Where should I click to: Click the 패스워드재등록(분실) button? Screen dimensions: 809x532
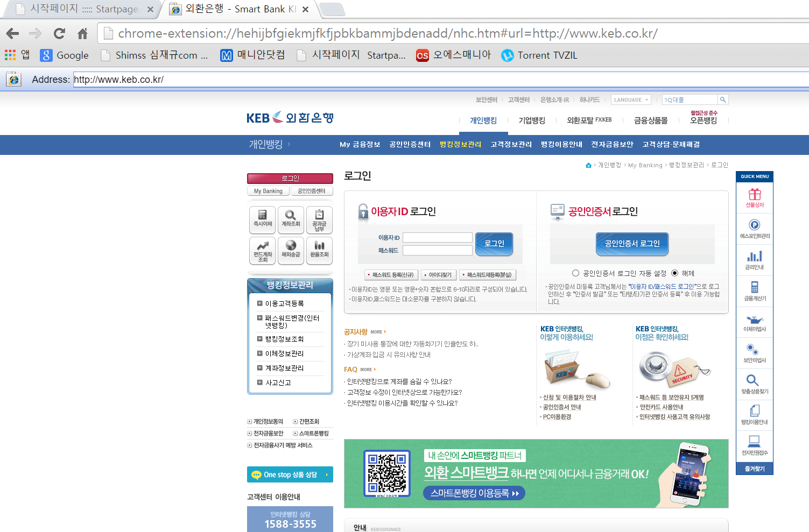pyautogui.click(x=488, y=275)
